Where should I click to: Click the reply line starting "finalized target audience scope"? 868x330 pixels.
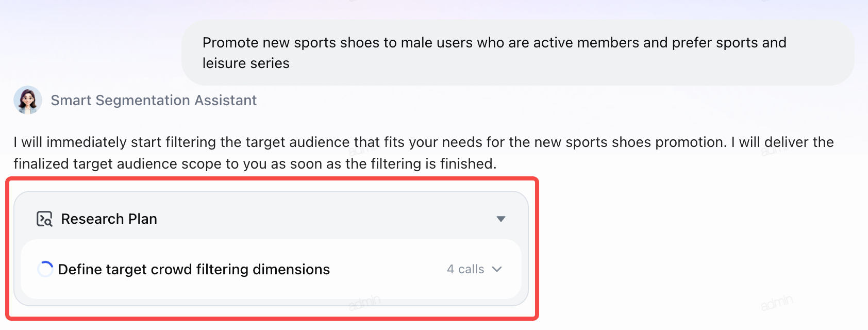[255, 163]
